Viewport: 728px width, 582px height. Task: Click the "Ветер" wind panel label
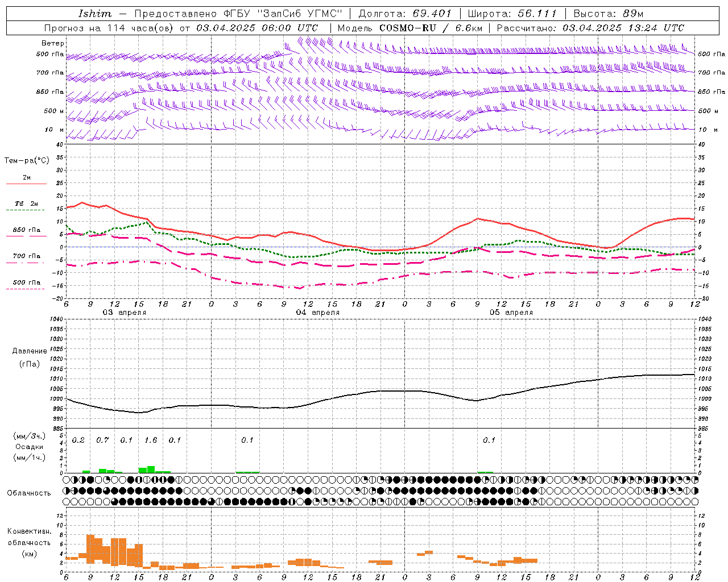pyautogui.click(x=53, y=43)
